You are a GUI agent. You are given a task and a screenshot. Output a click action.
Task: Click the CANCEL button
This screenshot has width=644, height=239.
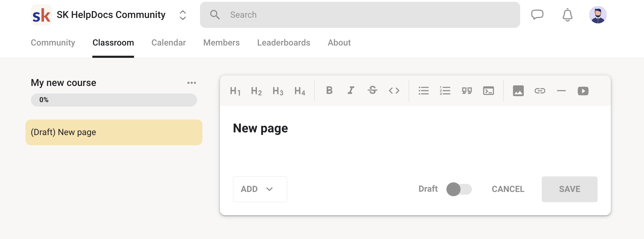[508, 189]
